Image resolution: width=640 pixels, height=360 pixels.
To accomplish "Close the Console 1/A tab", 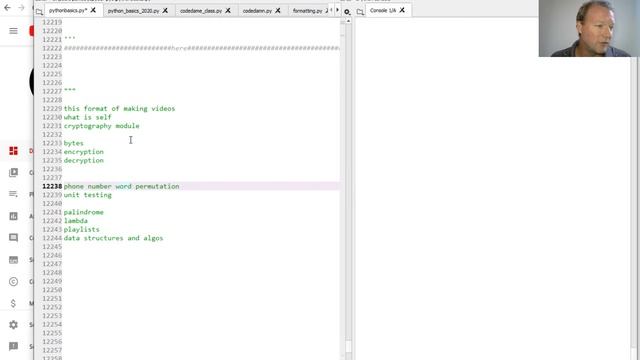I will click(402, 10).
